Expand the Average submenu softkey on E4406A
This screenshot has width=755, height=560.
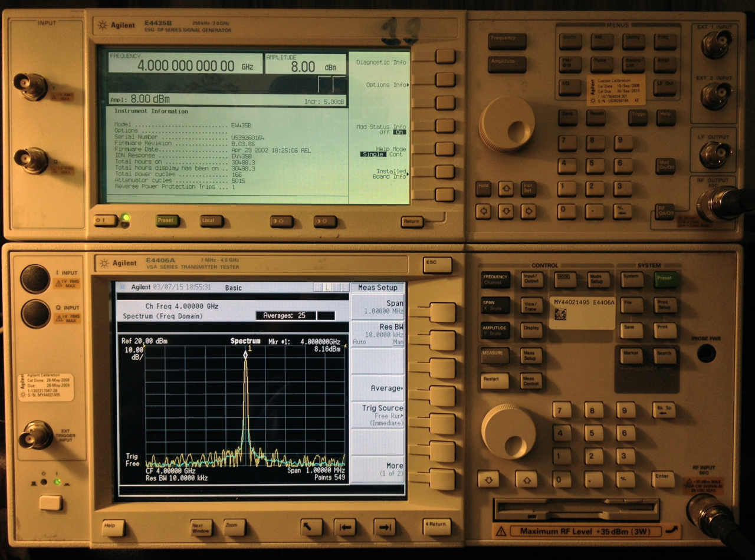pyautogui.click(x=442, y=396)
